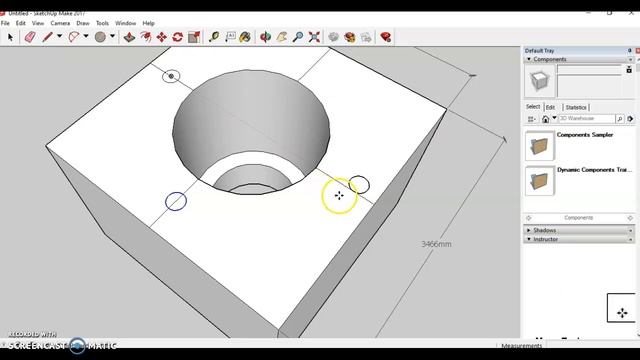
Task: Collapse the Instructor tray panel
Action: (x=529, y=239)
